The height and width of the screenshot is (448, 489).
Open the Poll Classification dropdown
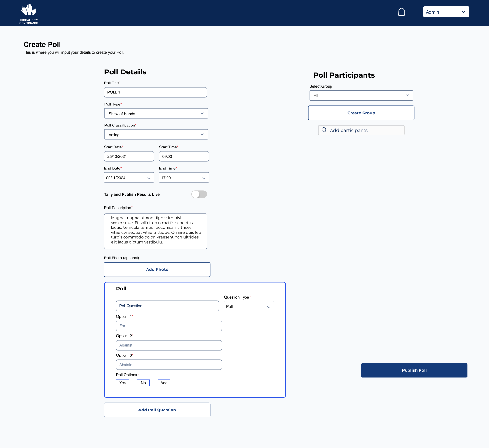pos(156,135)
